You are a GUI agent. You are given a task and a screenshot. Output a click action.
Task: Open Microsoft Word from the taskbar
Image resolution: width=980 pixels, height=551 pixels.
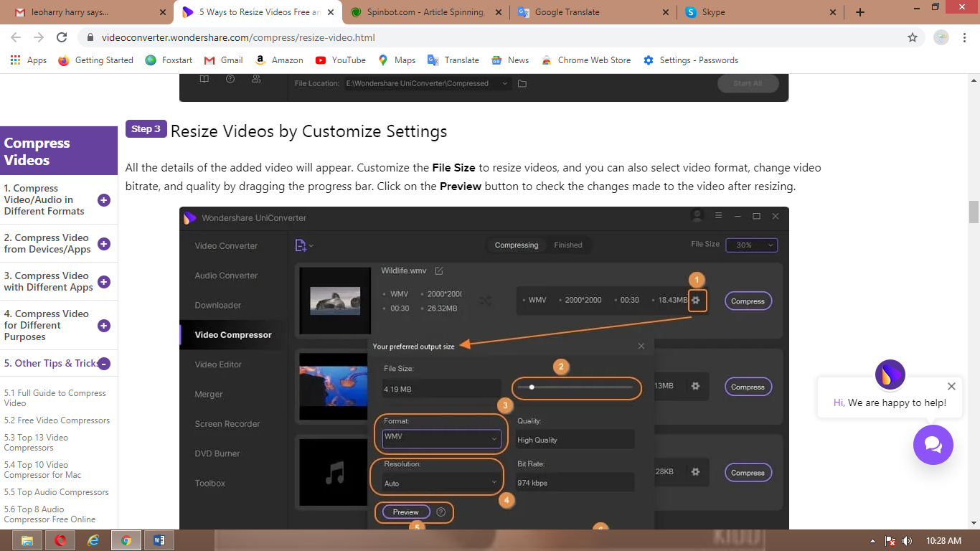159,540
